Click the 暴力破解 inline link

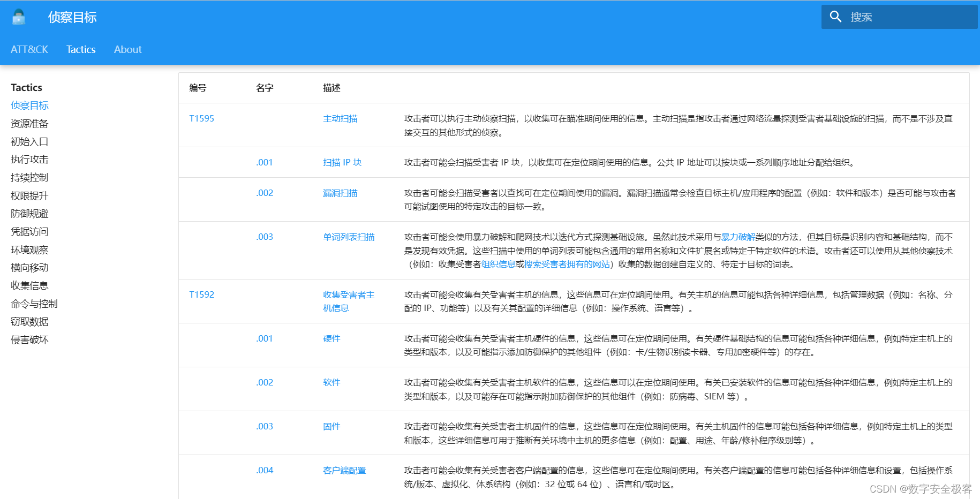pyautogui.click(x=738, y=236)
